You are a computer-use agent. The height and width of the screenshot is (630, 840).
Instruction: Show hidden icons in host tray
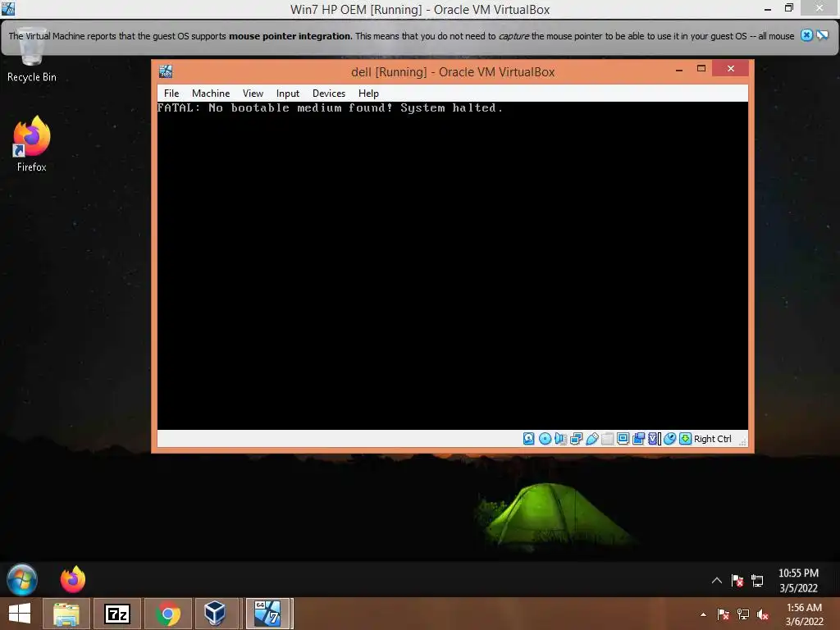(703, 614)
